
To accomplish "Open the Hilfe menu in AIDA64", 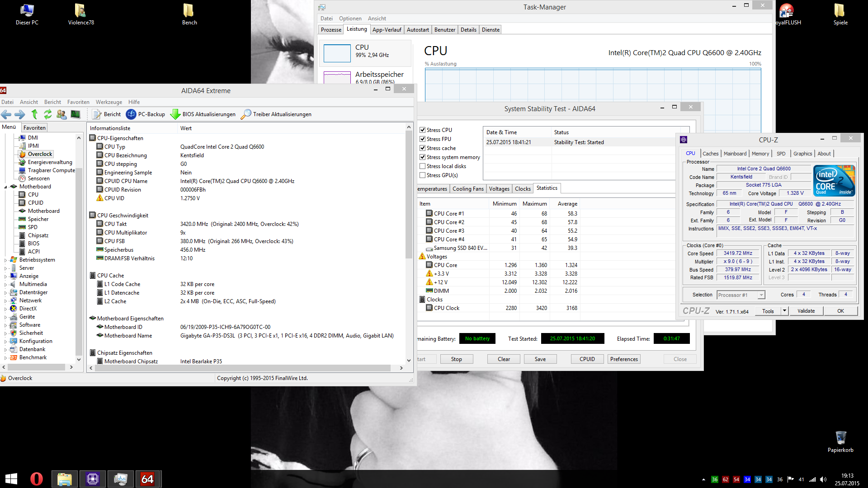I will coord(134,102).
